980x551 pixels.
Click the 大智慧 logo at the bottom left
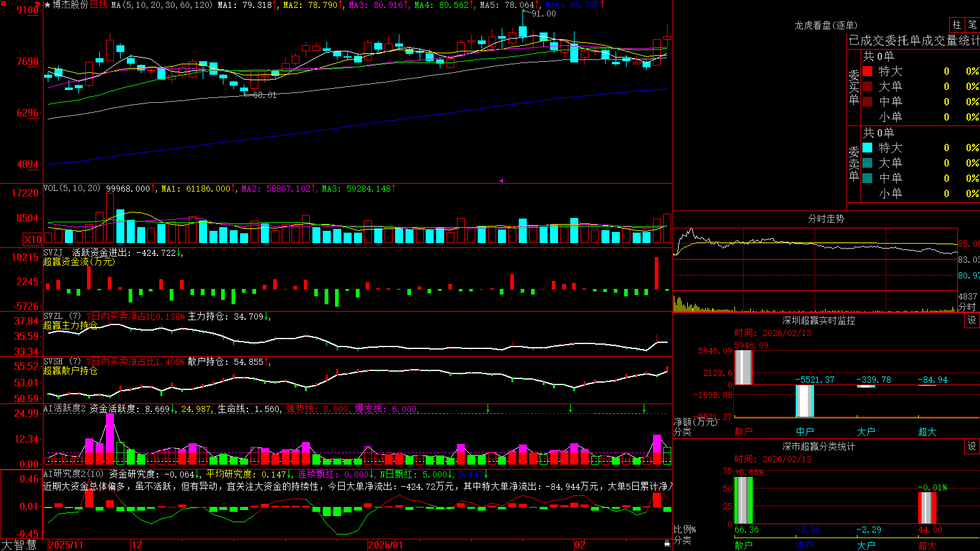19,545
